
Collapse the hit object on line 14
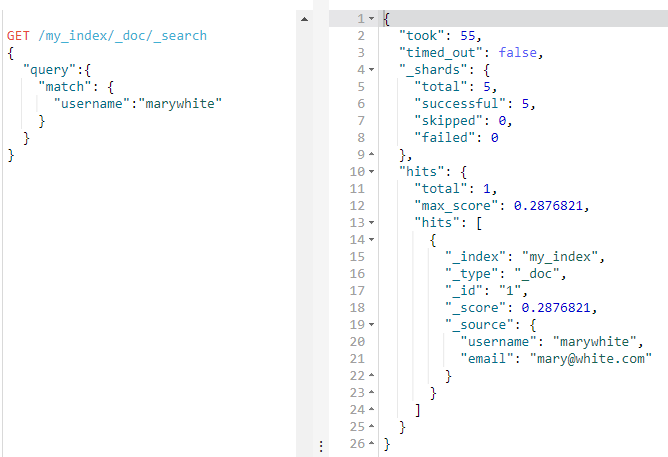coord(371,240)
